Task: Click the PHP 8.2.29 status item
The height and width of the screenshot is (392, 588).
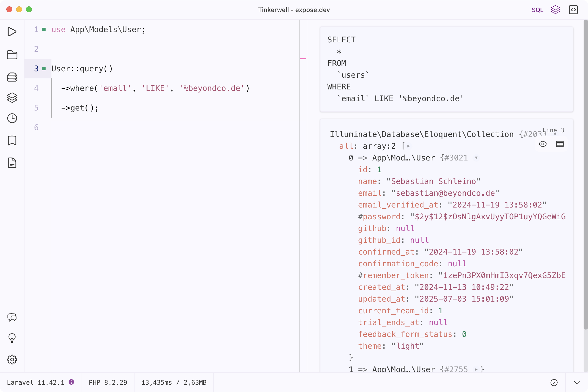Action: click(108, 382)
